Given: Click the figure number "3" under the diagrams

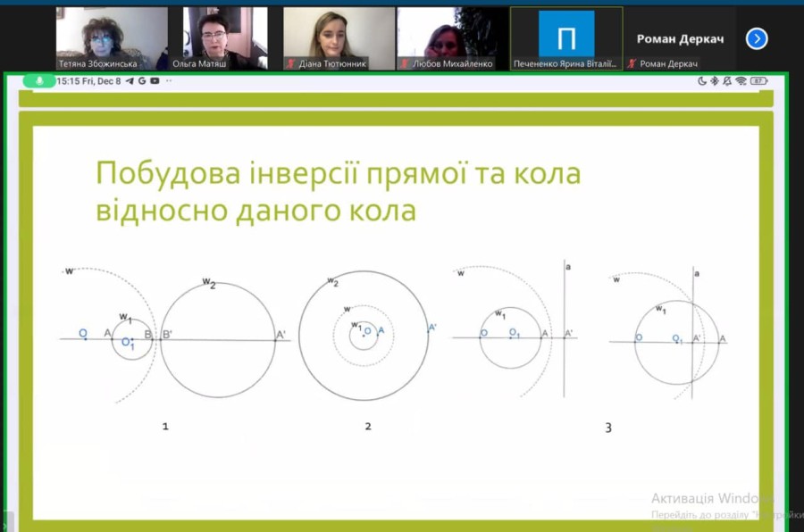Looking at the screenshot, I should (x=608, y=428).
